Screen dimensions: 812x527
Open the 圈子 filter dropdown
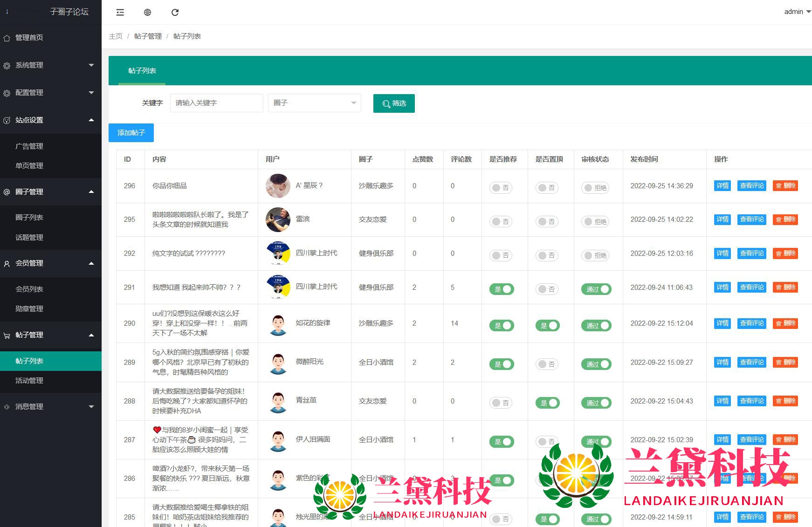coord(314,103)
